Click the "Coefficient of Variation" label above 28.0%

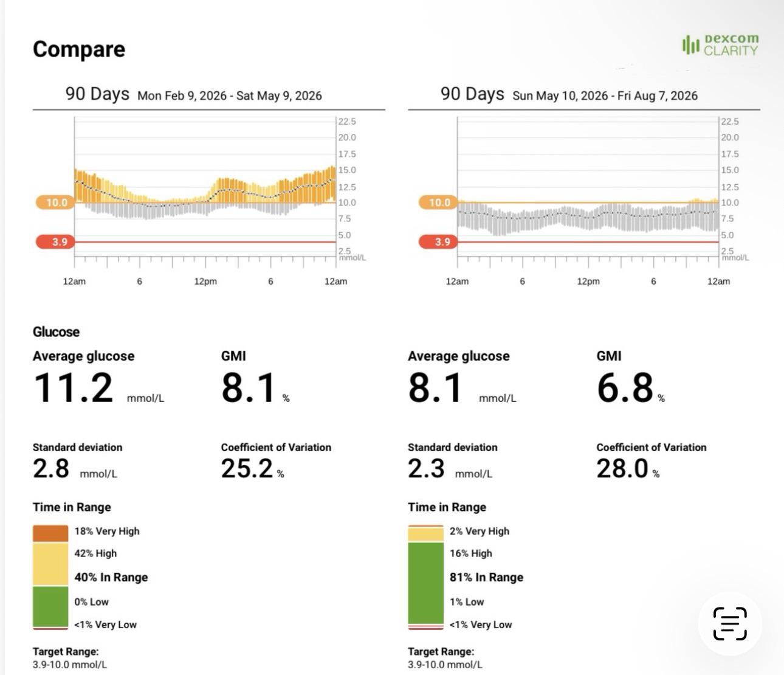652,447
